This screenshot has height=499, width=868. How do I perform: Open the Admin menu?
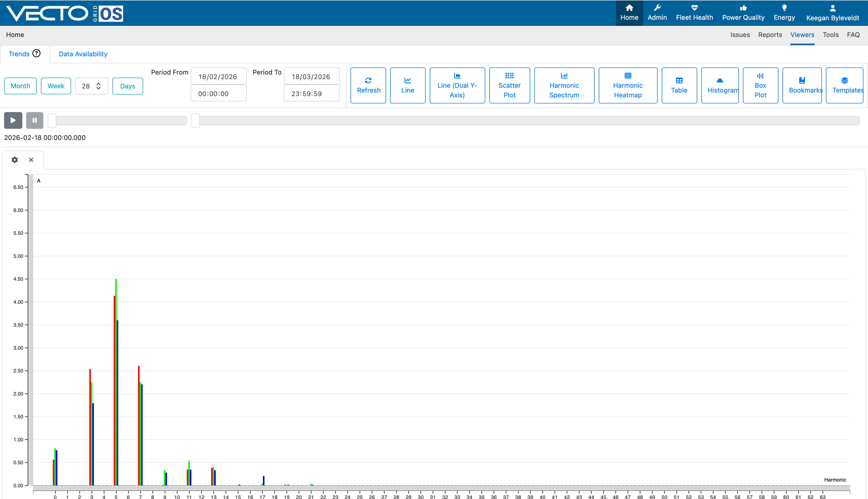click(x=657, y=13)
